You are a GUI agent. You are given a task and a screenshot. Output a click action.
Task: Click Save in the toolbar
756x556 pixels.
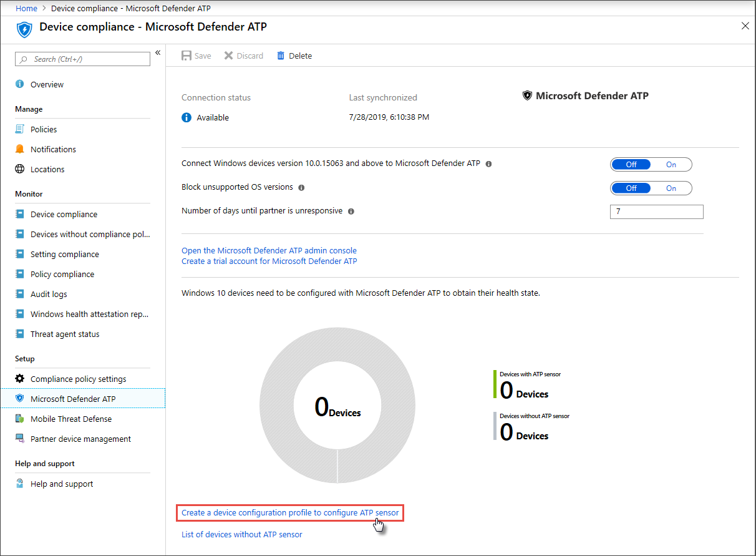click(196, 56)
